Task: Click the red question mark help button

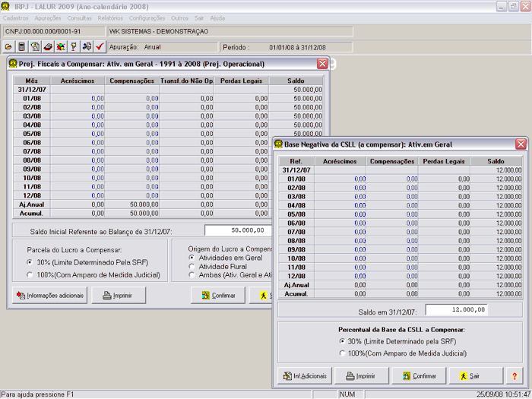Action: coord(515,375)
